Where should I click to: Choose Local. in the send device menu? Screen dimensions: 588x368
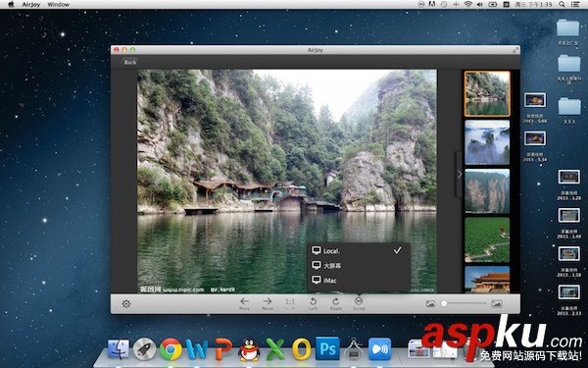(x=359, y=250)
